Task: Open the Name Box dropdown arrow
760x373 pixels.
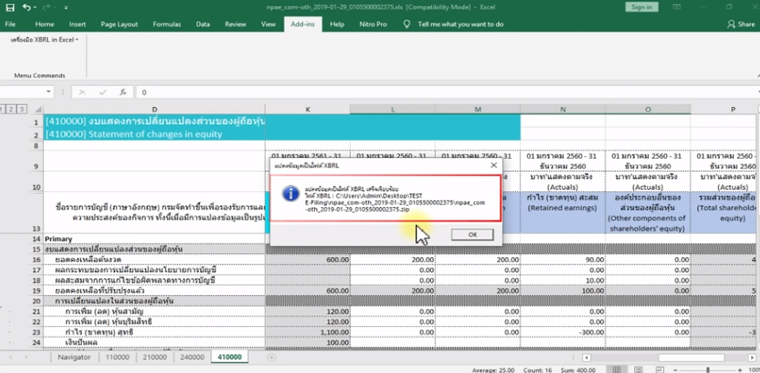Action: click(48, 92)
